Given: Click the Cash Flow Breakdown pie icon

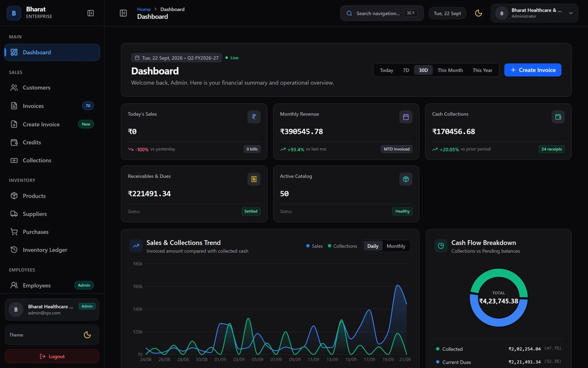Looking at the screenshot, I should pos(441,246).
